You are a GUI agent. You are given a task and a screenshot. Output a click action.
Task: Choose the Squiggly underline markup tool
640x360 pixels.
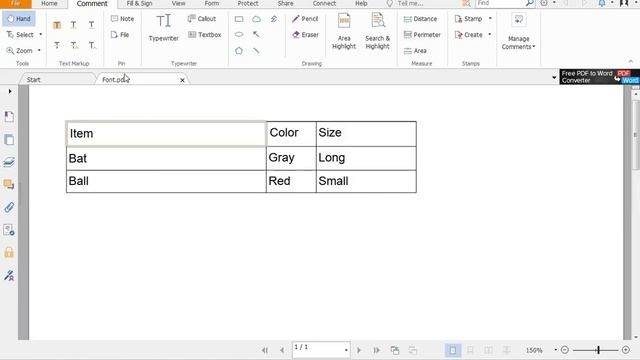73,25
